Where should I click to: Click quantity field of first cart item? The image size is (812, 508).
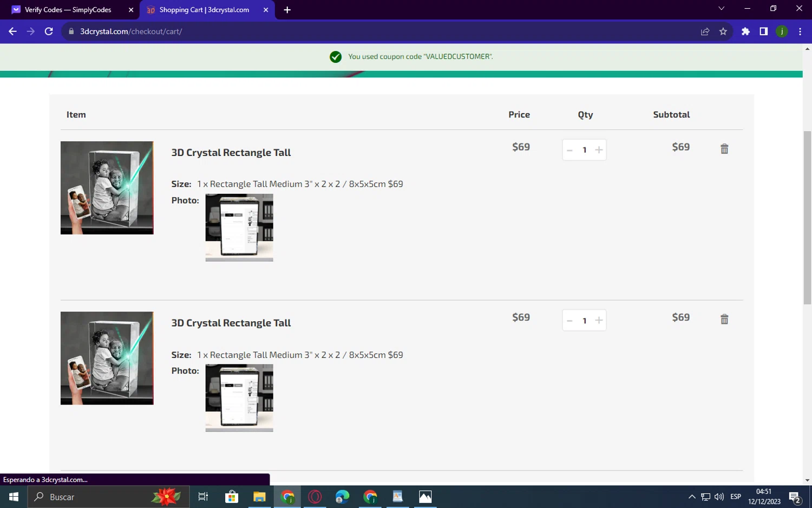(584, 150)
